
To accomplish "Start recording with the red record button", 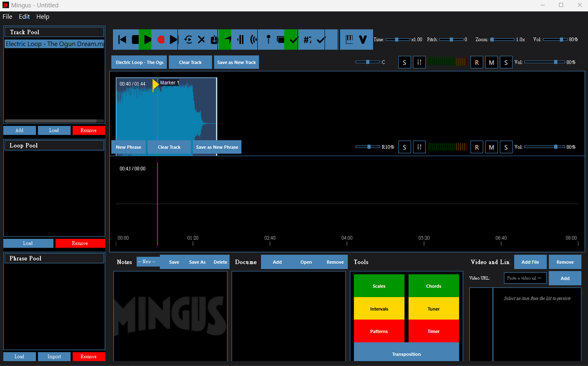I will (161, 40).
